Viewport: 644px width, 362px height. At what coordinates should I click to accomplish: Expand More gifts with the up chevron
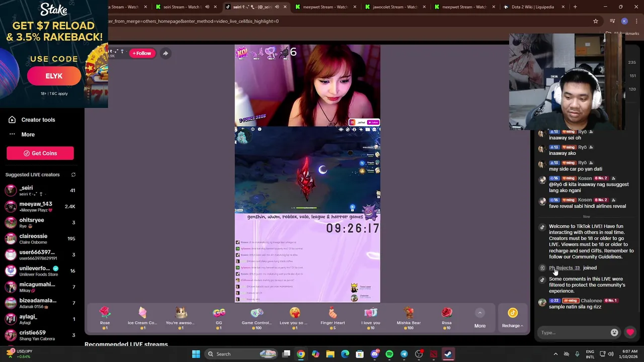pyautogui.click(x=480, y=313)
